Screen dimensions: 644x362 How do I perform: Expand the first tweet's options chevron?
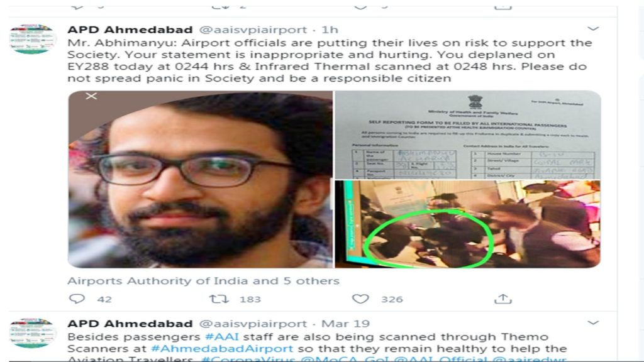click(592, 29)
